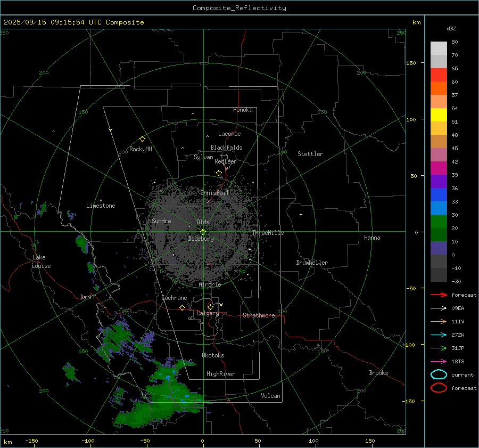Click the yellow diamond marker near RockyMH
The width and height of the screenshot is (479, 448).
[142, 139]
